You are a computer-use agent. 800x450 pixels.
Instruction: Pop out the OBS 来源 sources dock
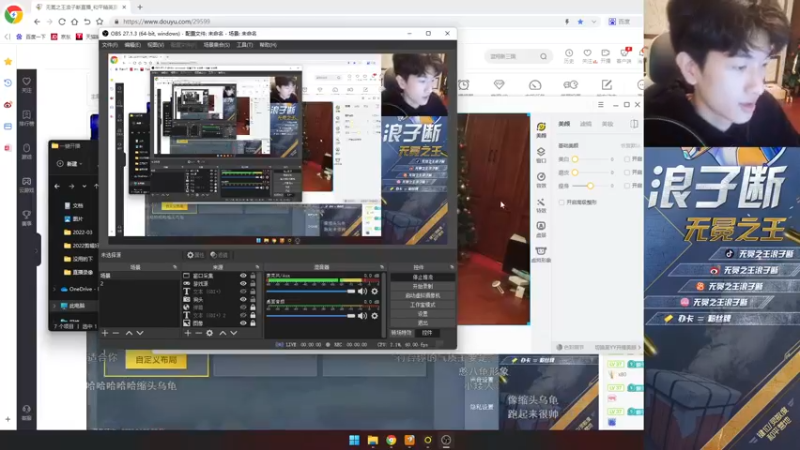pyautogui.click(x=257, y=267)
